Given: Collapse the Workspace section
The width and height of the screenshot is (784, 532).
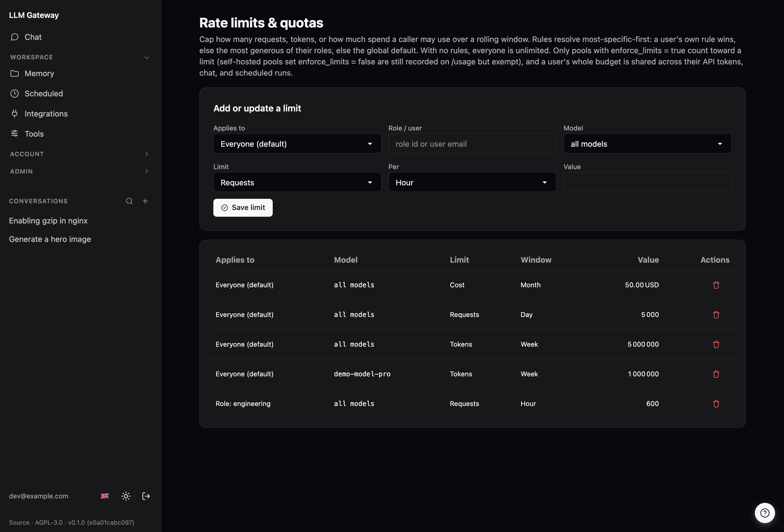Looking at the screenshot, I should pyautogui.click(x=80, y=57).
